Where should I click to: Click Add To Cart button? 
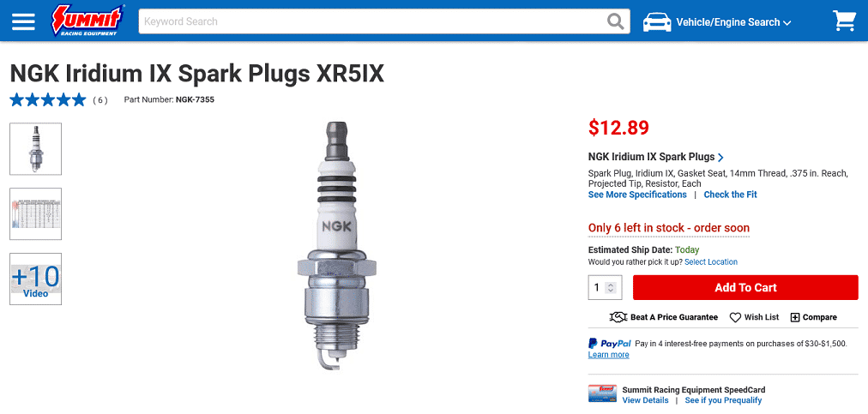tap(745, 288)
